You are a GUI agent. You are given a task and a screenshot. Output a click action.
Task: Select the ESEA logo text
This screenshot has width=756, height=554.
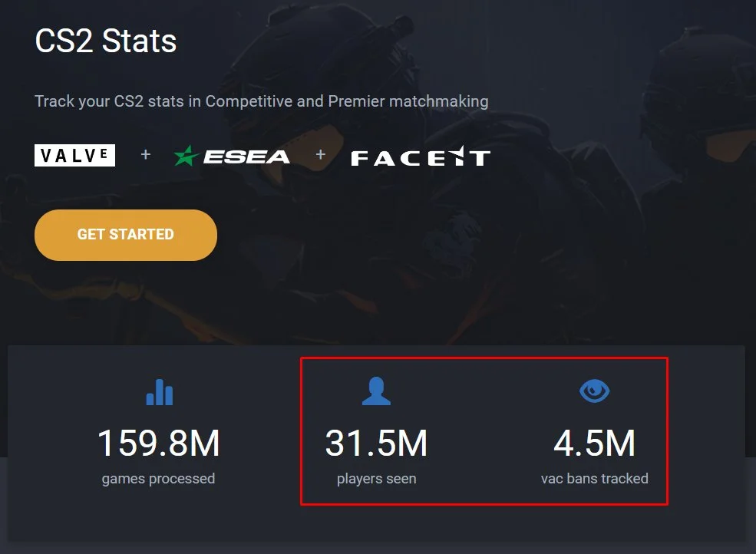click(246, 157)
